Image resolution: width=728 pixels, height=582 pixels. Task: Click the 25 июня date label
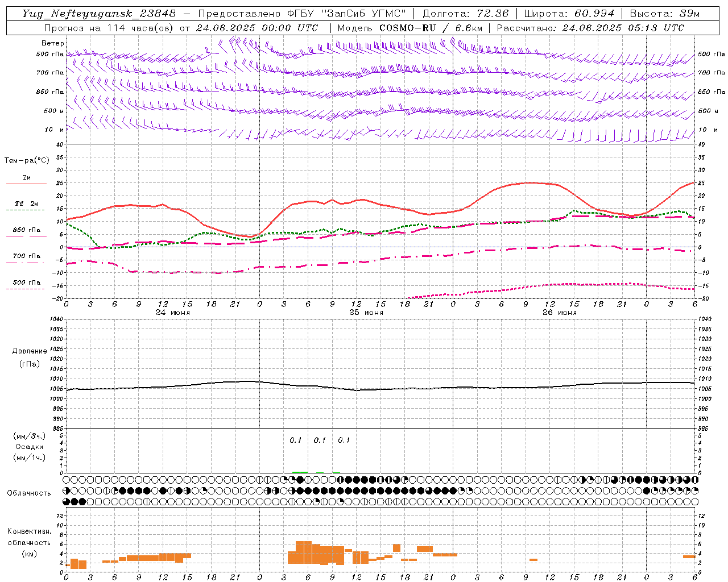click(x=366, y=313)
